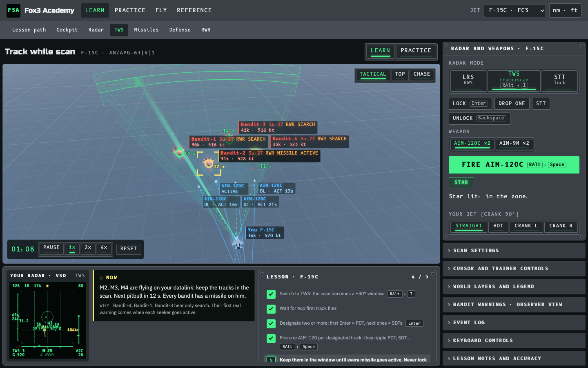The image size is (588, 368).
Task: Toggle 'Designate two or more' step checkbox
Action: (271, 323)
